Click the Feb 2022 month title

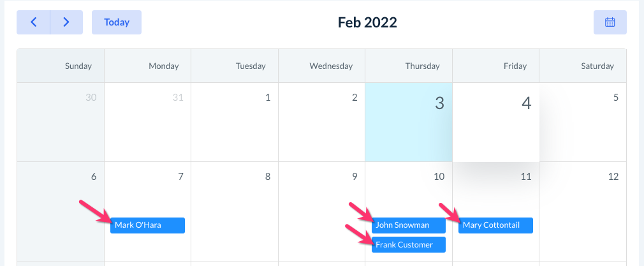click(367, 23)
